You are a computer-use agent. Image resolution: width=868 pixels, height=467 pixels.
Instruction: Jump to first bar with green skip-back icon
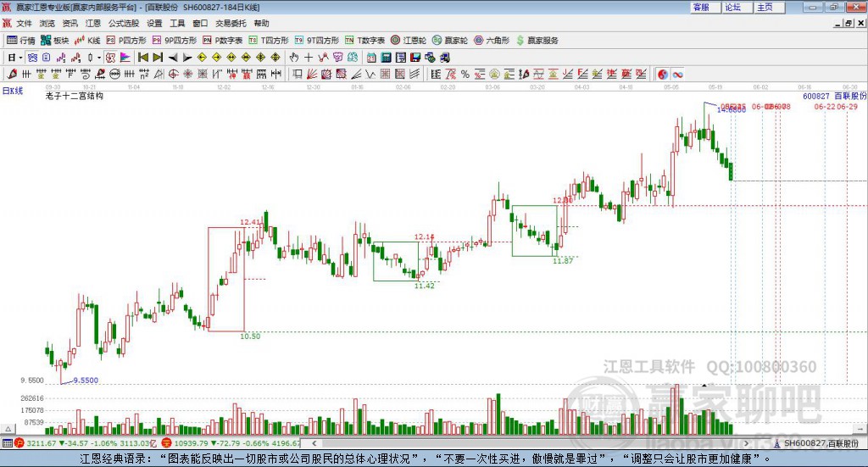click(142, 58)
